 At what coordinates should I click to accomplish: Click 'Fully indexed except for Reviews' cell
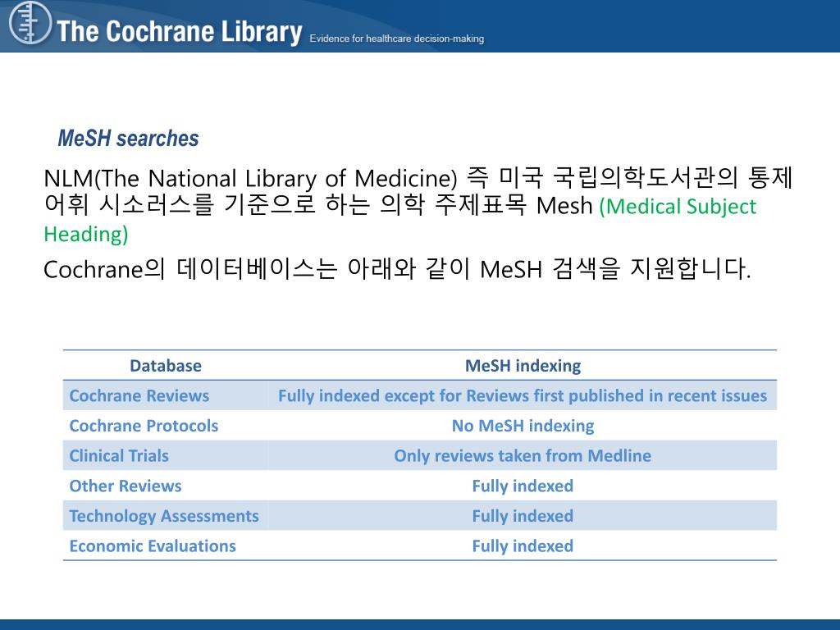click(x=523, y=395)
